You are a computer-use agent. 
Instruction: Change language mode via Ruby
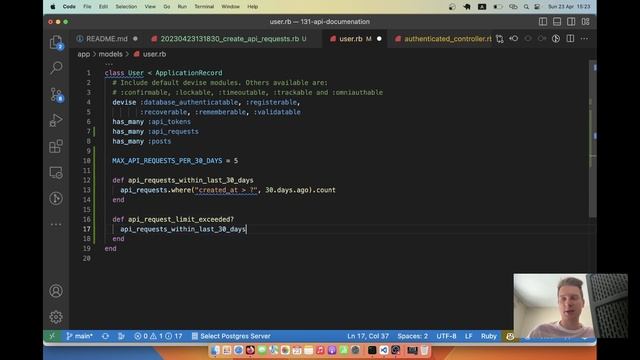click(489, 336)
